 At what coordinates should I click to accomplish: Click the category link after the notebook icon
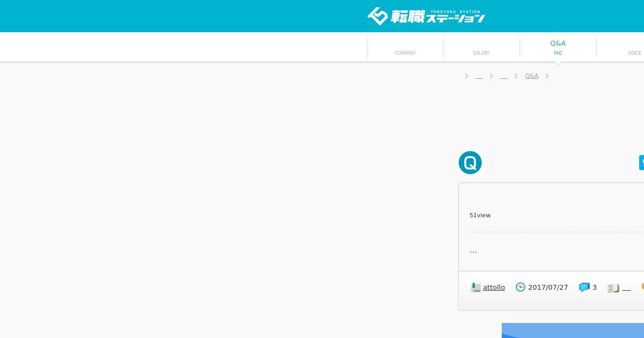(x=626, y=288)
